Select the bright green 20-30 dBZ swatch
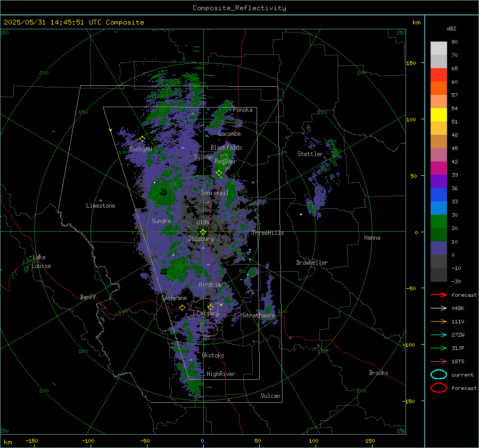479x448 pixels. point(439,222)
